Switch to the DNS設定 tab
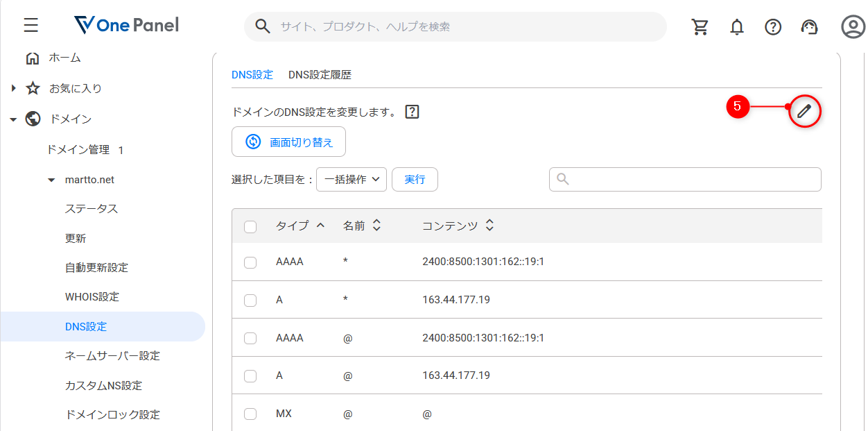 (252, 75)
